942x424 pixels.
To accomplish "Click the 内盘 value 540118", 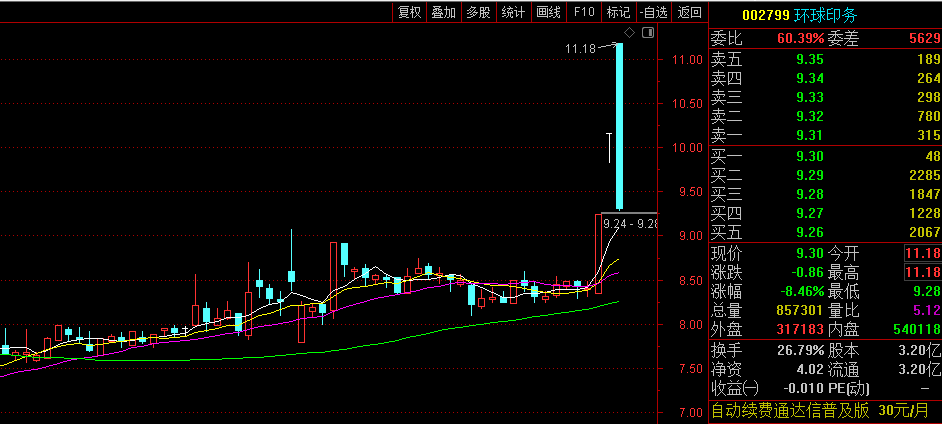I will 917,330.
